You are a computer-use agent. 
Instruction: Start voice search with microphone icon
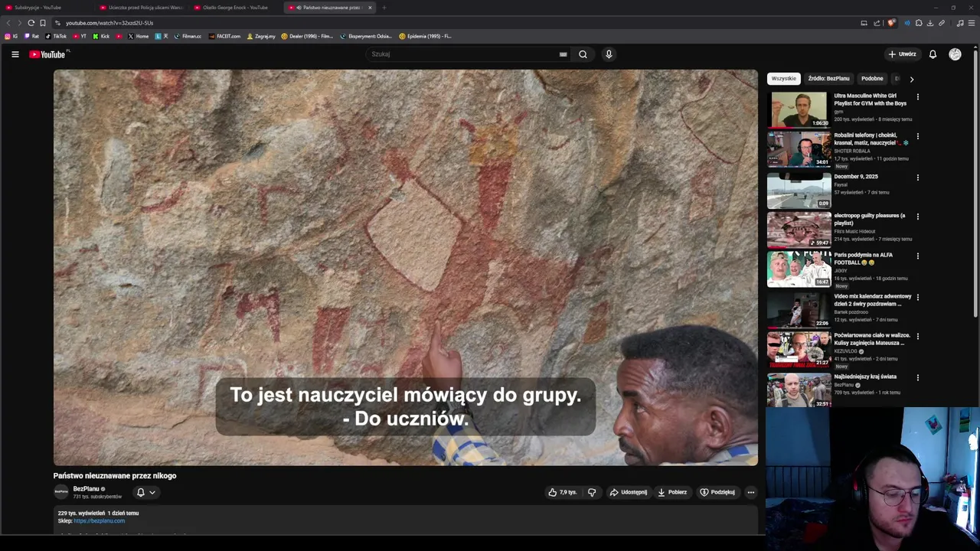pos(609,54)
